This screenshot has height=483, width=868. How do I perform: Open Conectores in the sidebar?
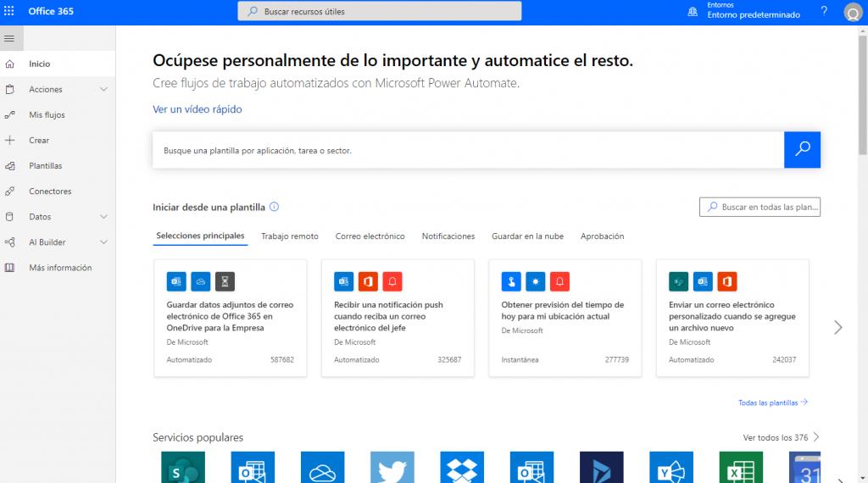pyautogui.click(x=58, y=192)
